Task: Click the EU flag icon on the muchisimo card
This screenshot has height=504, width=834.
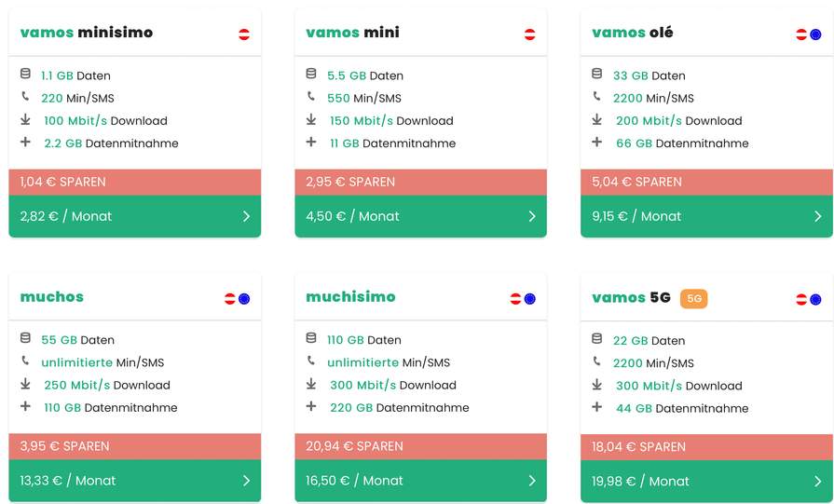Action: pyautogui.click(x=530, y=299)
